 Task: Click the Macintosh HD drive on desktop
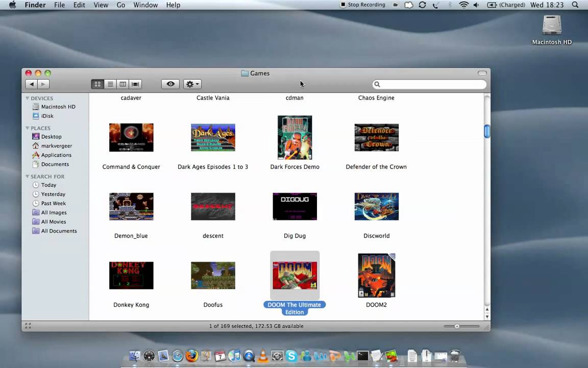(552, 26)
